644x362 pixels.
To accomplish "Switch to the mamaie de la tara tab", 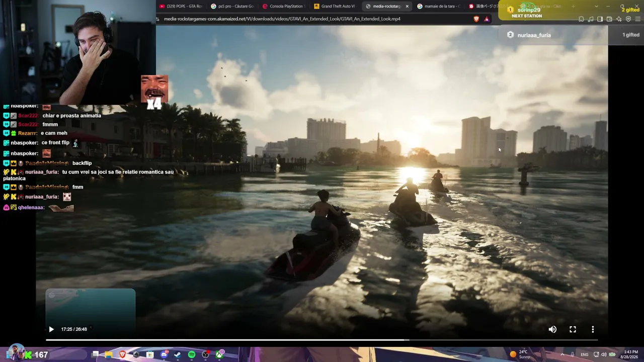I will pyautogui.click(x=438, y=6).
